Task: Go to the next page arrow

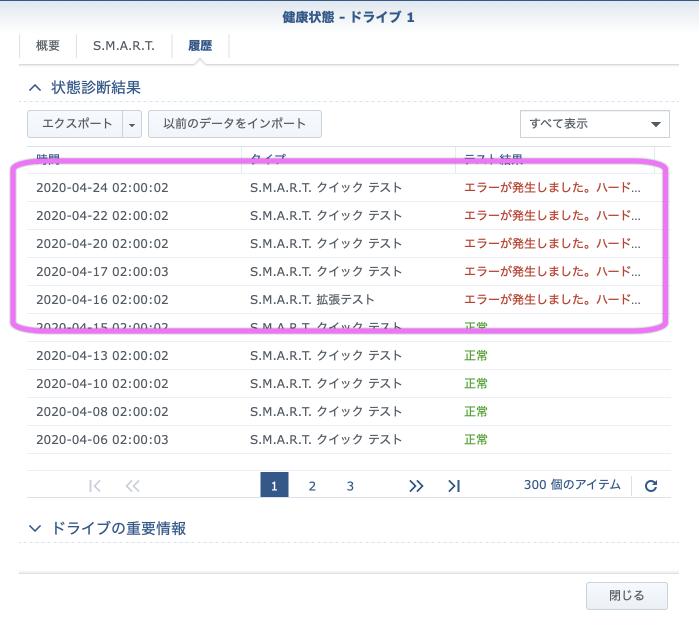Action: click(416, 486)
